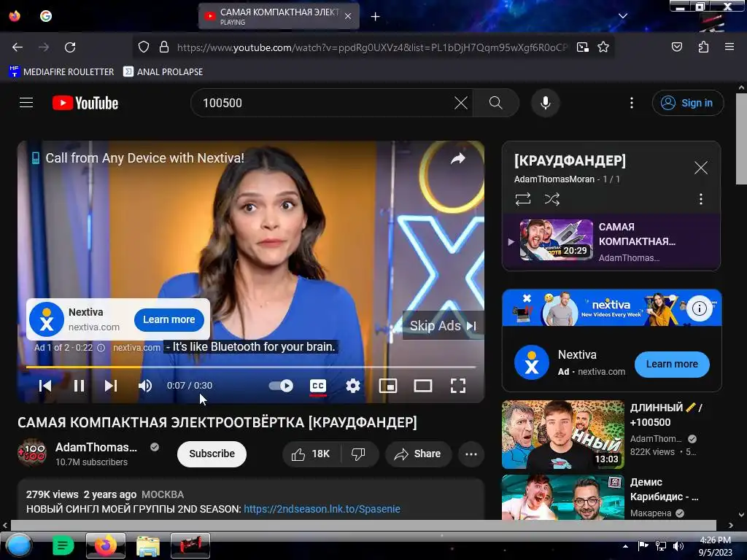Toggle closed captions CC
Image resolution: width=747 pixels, height=560 pixels.
pyautogui.click(x=318, y=386)
